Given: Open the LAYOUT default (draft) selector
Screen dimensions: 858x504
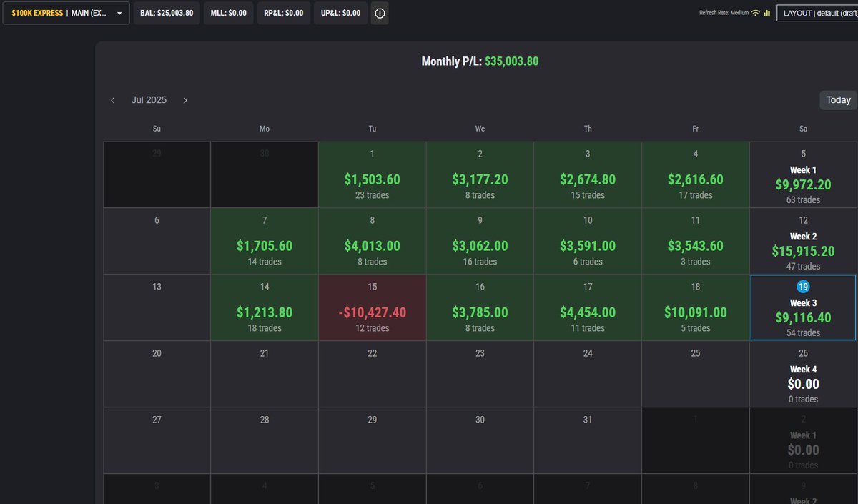Looking at the screenshot, I should (817, 13).
